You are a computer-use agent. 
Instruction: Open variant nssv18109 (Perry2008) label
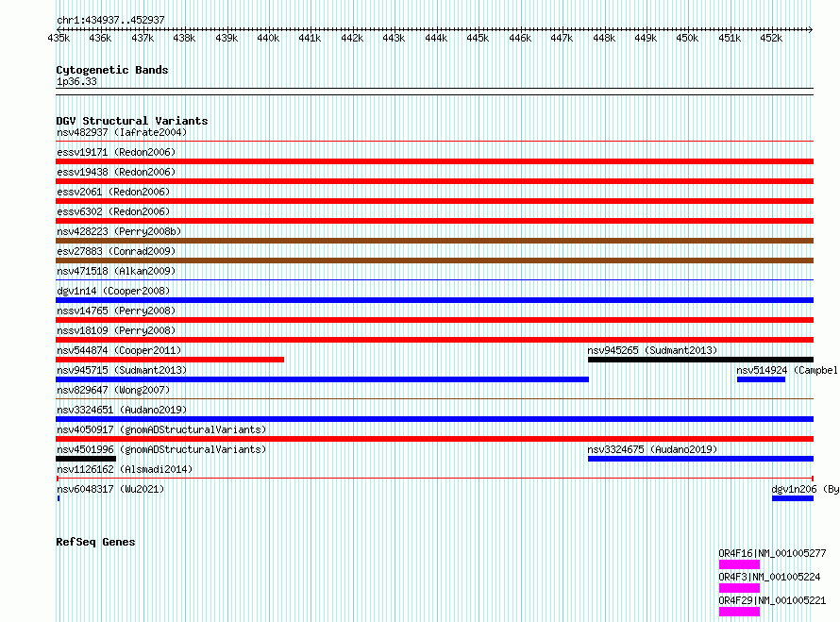[116, 330]
